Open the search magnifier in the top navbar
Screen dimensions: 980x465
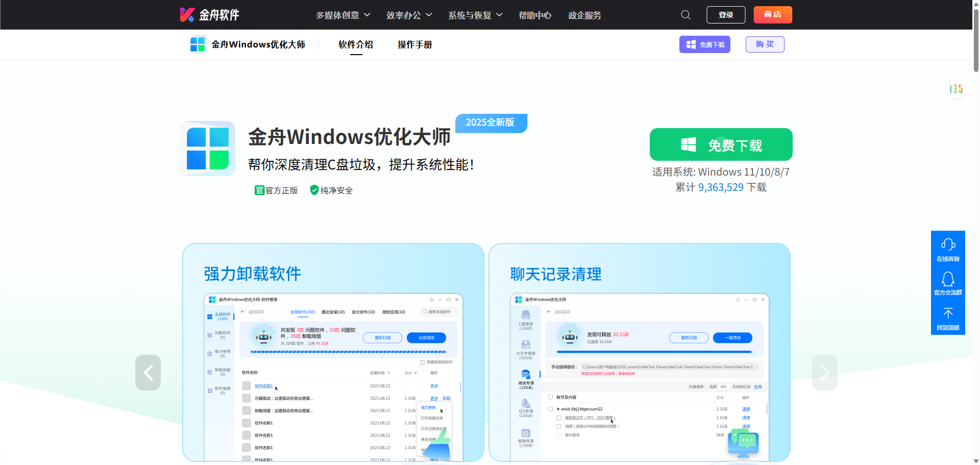point(685,14)
